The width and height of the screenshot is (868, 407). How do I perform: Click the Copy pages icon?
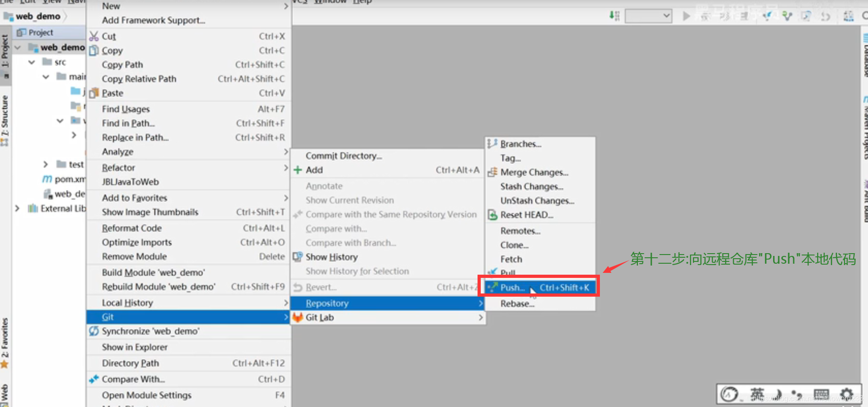click(94, 50)
